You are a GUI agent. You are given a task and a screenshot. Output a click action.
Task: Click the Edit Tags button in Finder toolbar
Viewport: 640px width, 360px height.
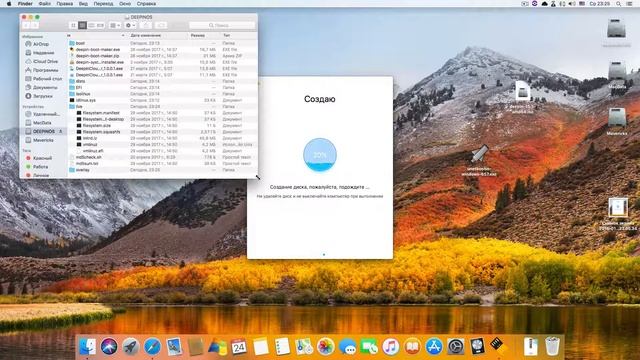[161, 25]
